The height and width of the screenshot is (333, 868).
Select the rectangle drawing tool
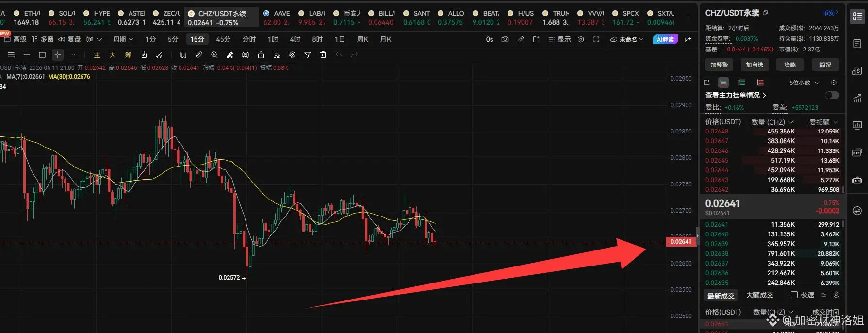pos(42,55)
